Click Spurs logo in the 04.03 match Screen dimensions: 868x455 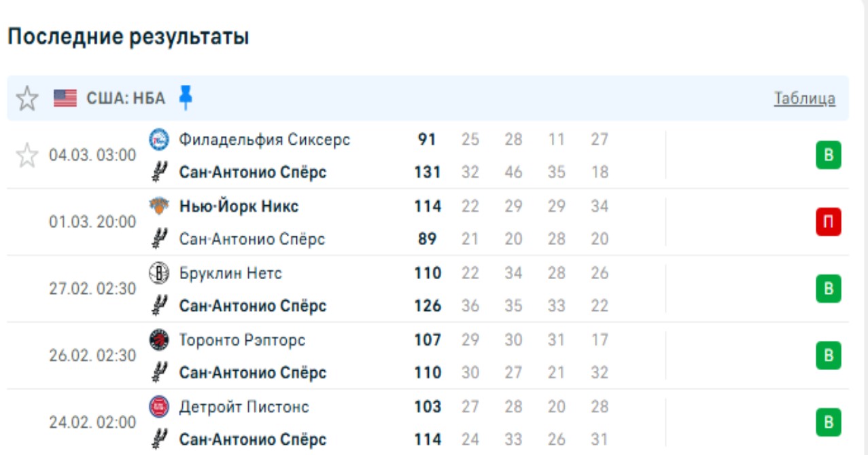coord(158,172)
